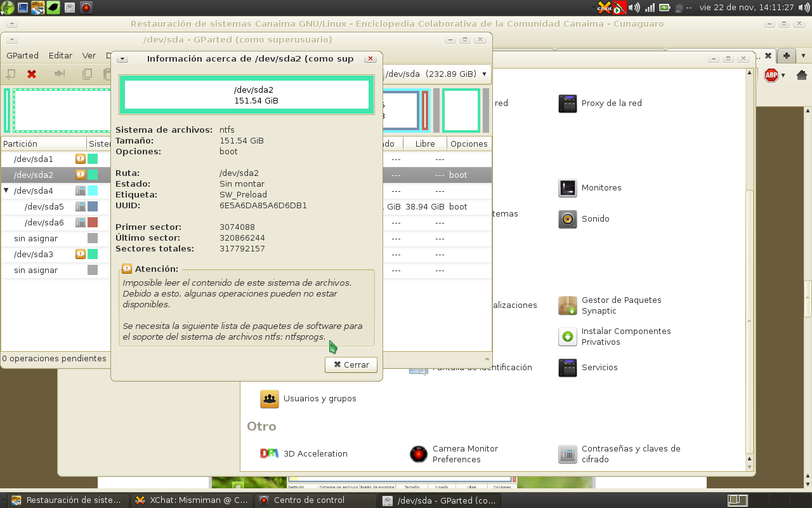Click the red recording tray icon
Screen dimensions: 812x508
pyautogui.click(x=620, y=8)
